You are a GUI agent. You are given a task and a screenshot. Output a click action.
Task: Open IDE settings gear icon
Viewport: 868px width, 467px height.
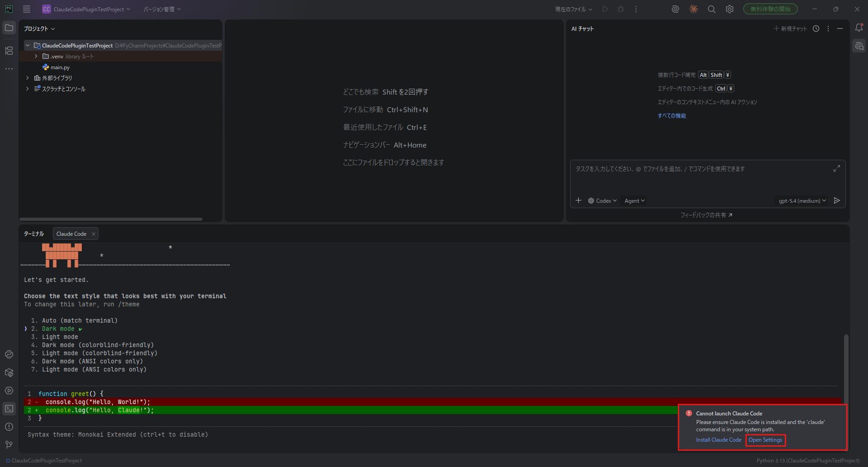click(x=730, y=9)
